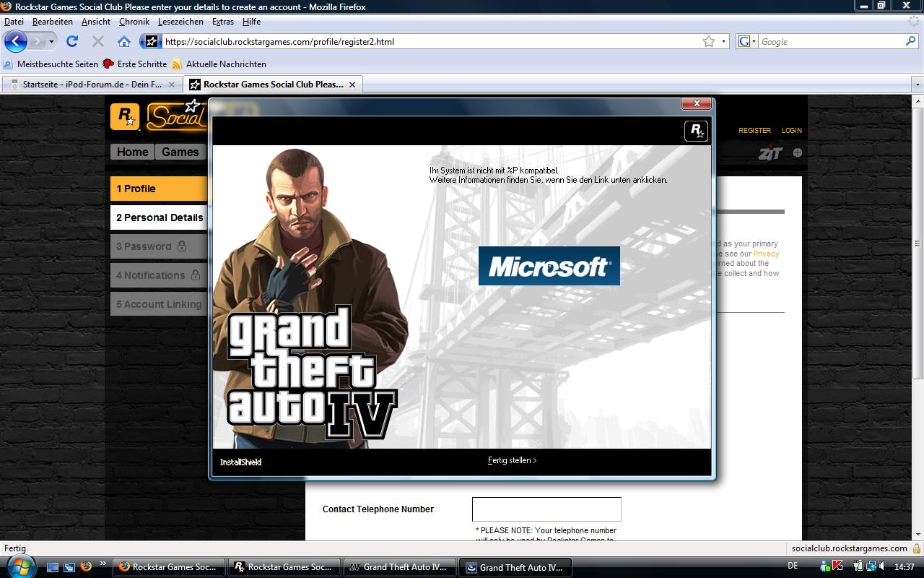Launch Firefox from the quick launch bar
This screenshot has width=924, height=578.
click(86, 566)
